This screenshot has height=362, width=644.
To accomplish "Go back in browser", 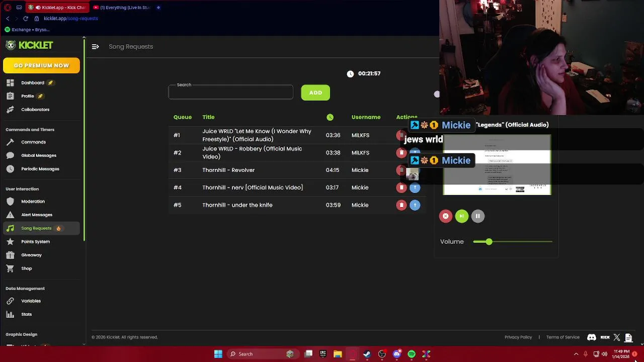I will coord(8,19).
